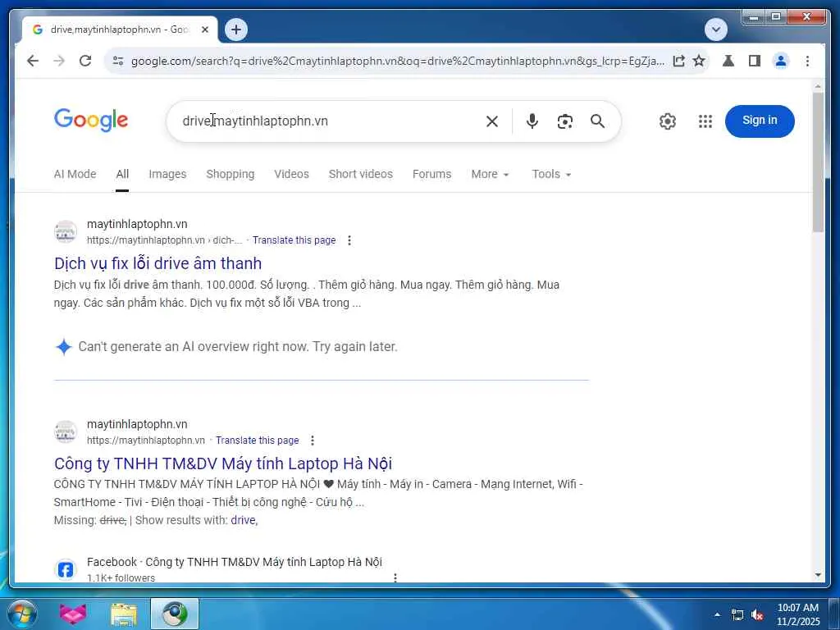Viewport: 840px width, 630px height.
Task: Open the Facebook Công ty TNHH result title
Action: click(235, 562)
